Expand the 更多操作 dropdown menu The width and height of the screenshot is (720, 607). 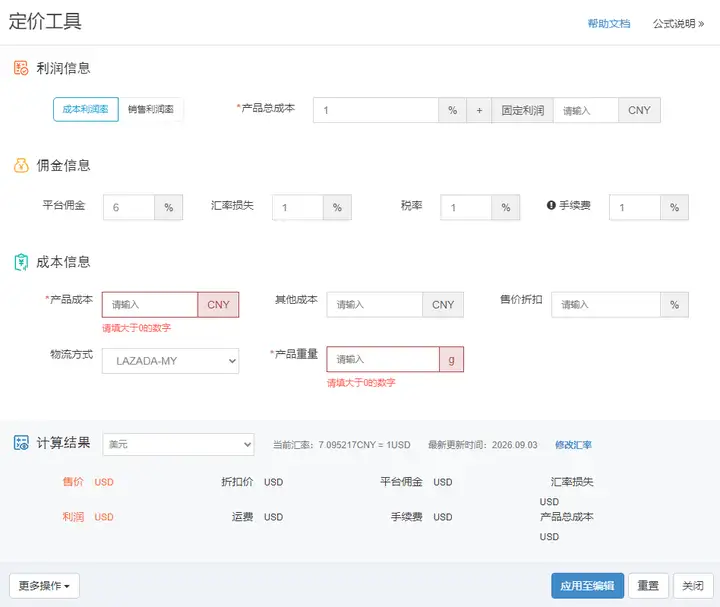(44, 585)
